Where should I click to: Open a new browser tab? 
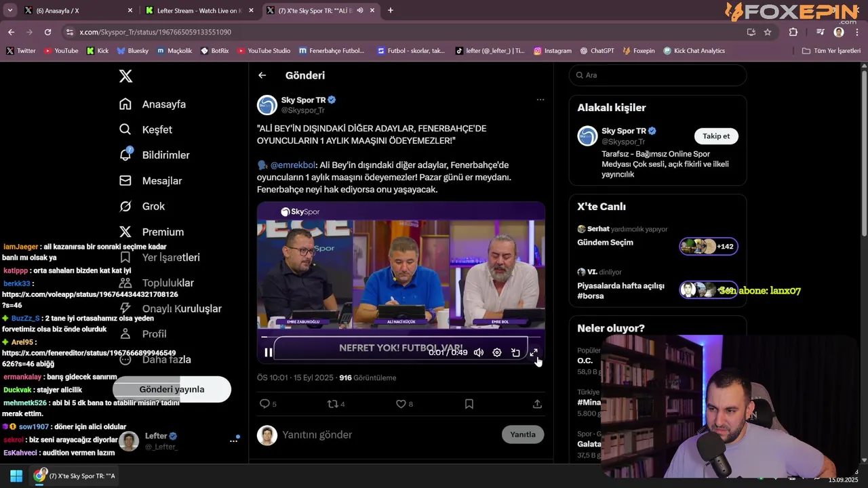[391, 10]
